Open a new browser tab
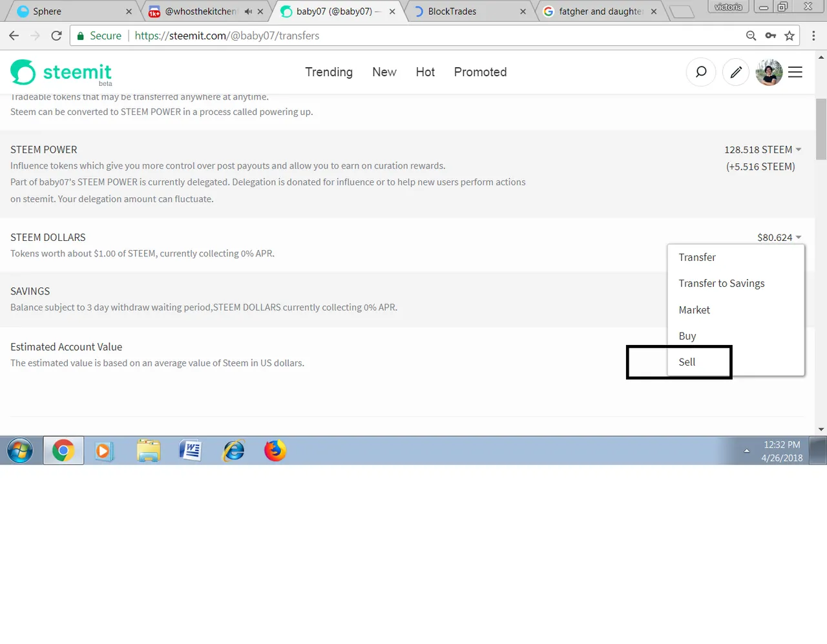827x644 pixels. pyautogui.click(x=681, y=12)
